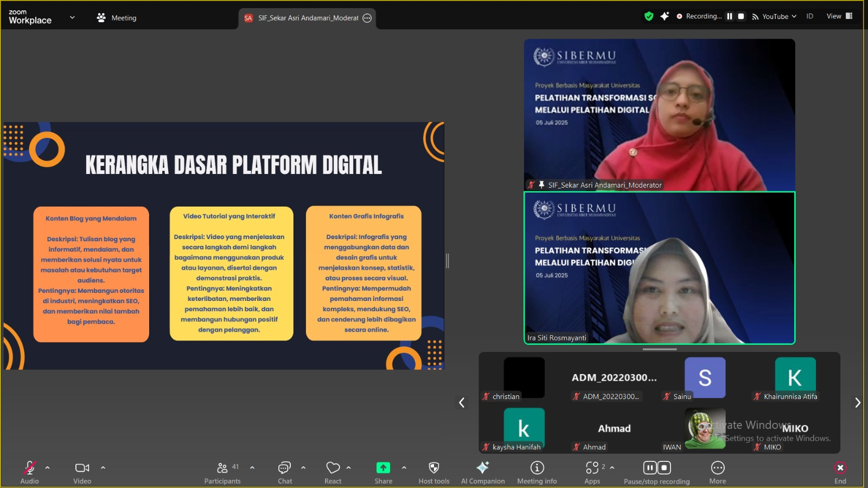This screenshot has width=868, height=488.
Task: Click the zoom Workplace logo
Action: 30,17
